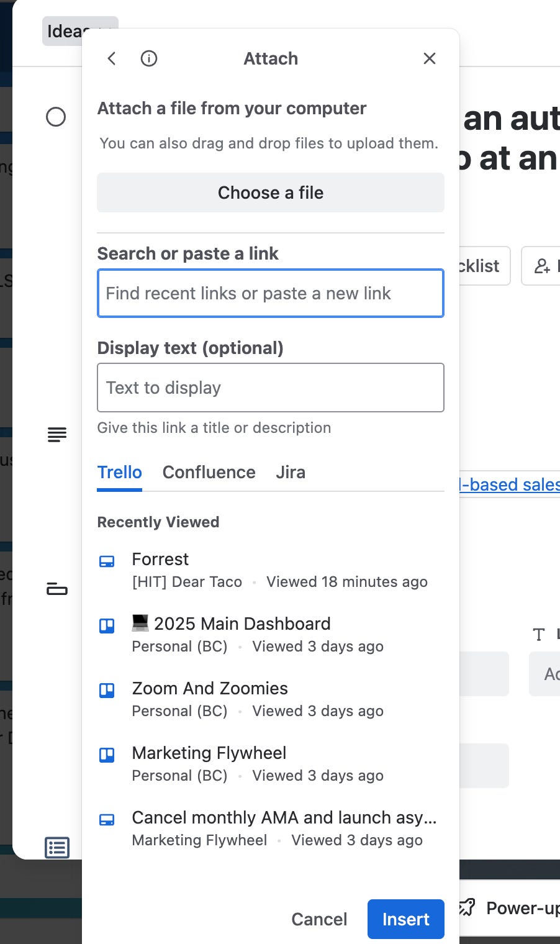Click the Text to display field
560x944 pixels.
click(x=271, y=388)
